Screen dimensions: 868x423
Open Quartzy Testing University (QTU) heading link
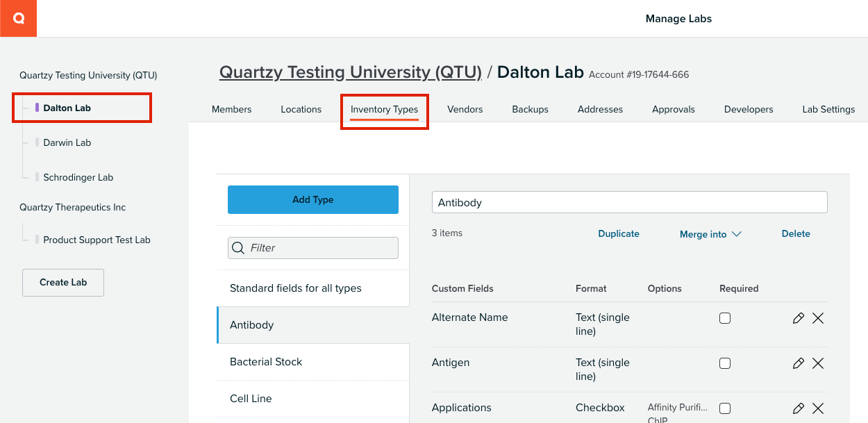[351, 72]
